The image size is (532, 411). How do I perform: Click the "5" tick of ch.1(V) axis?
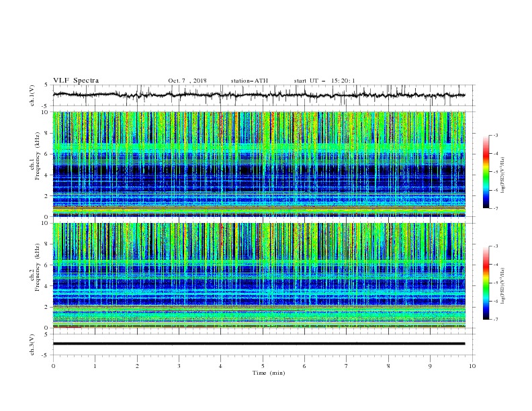click(x=48, y=85)
